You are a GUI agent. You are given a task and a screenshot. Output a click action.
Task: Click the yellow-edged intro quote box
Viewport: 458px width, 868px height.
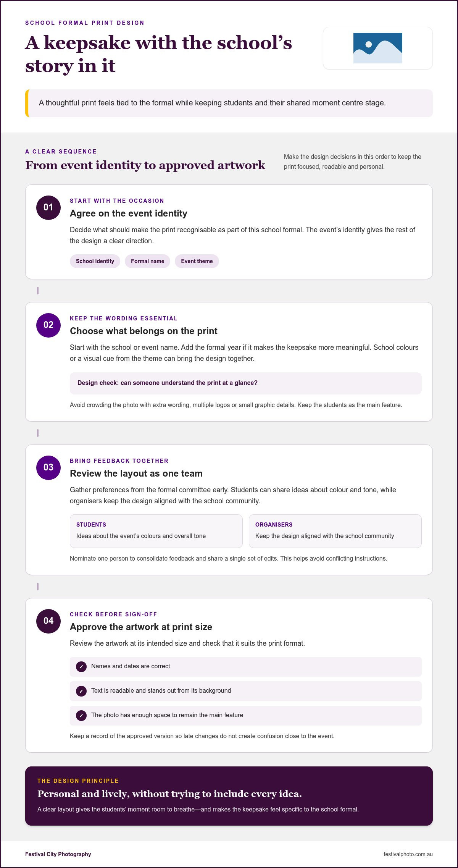pyautogui.click(x=229, y=103)
